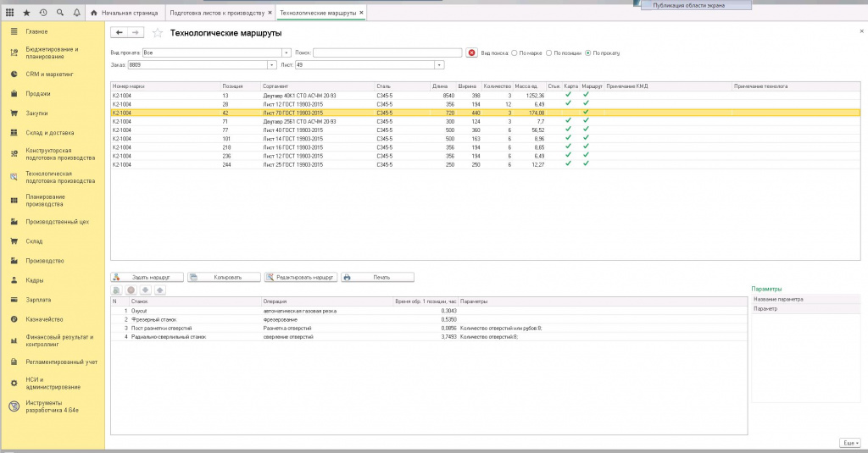Select the По марке search radio

pos(515,53)
